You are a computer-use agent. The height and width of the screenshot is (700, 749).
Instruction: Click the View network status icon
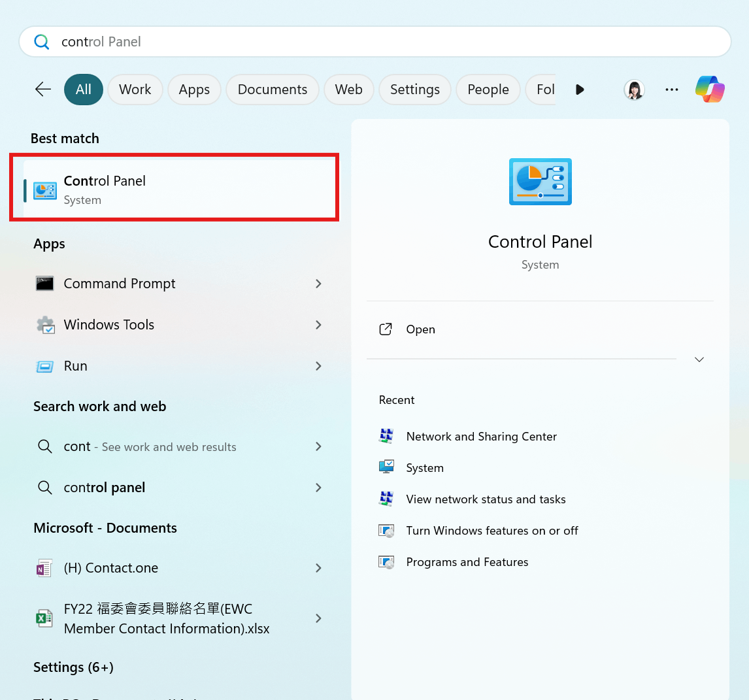coord(386,499)
